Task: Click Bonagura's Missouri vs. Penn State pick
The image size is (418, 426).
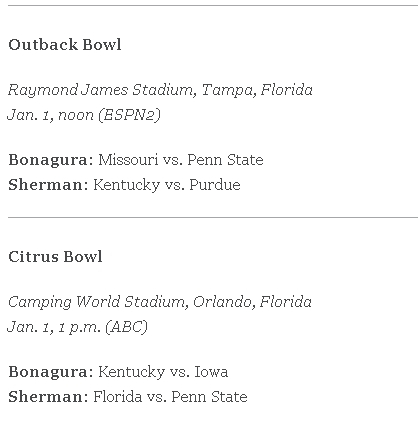Action: 181,160
